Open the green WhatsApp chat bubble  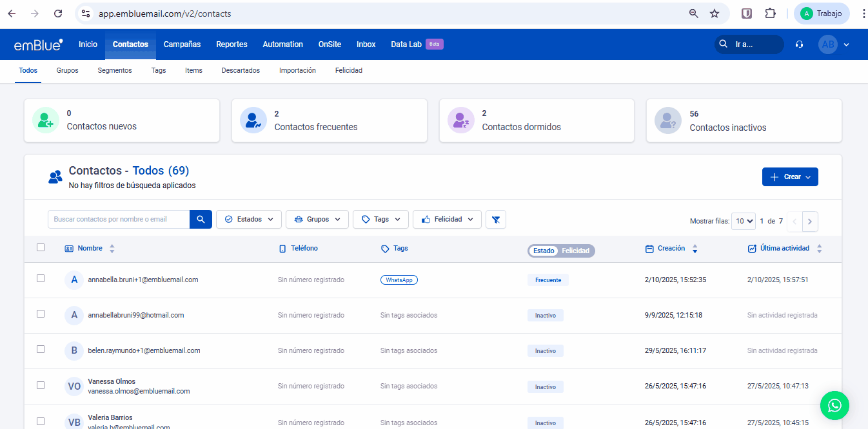click(834, 405)
